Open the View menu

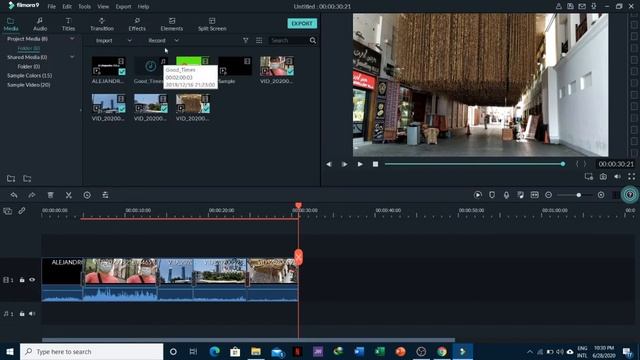pos(103,7)
